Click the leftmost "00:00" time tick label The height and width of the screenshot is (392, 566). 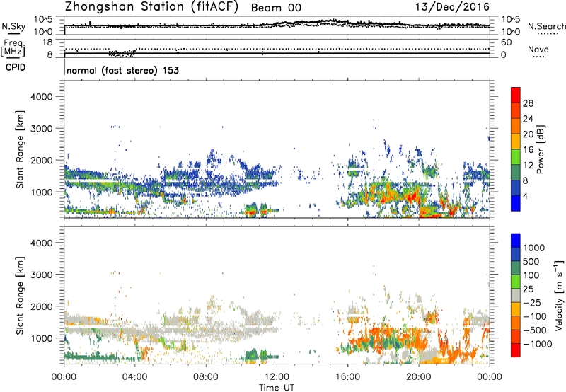click(64, 377)
